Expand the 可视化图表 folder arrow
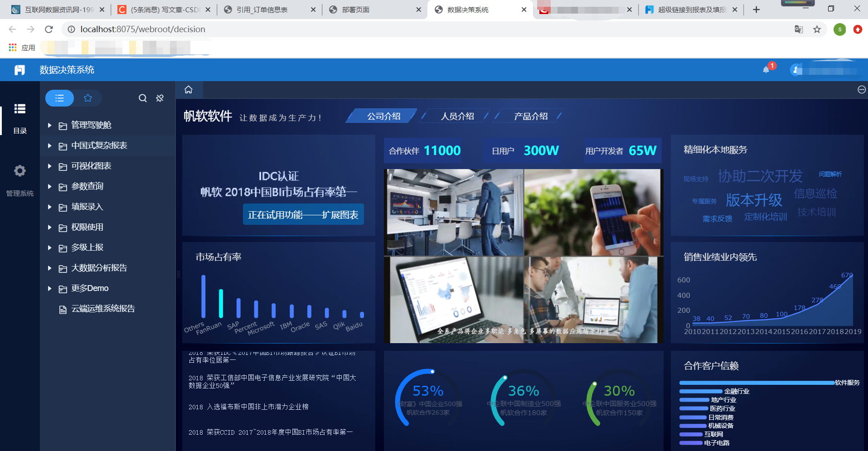The image size is (868, 451). pos(49,166)
